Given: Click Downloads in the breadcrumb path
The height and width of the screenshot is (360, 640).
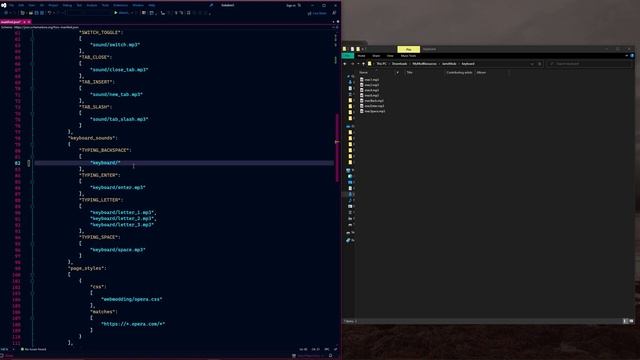Looking at the screenshot, I should 400,64.
